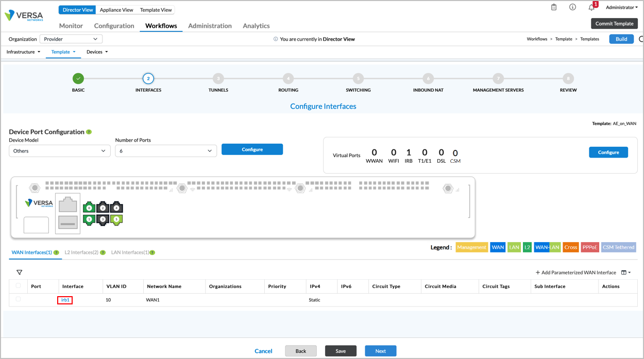644x359 pixels.
Task: Open the Device Model dropdown
Action: (59, 151)
